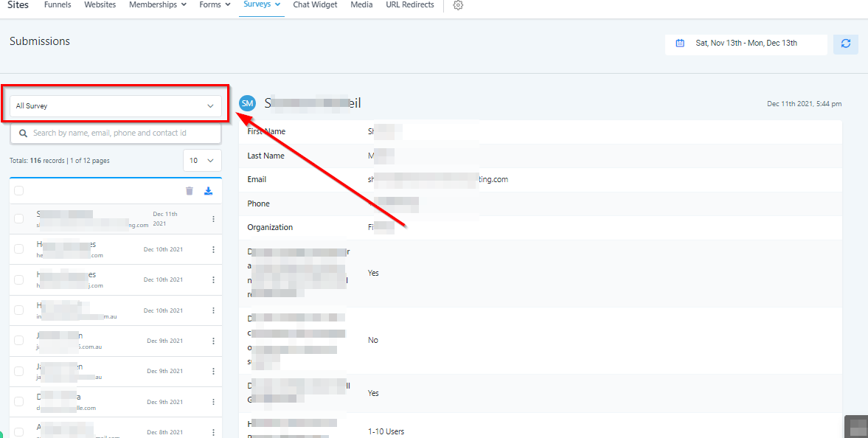The height and width of the screenshot is (438, 868).
Task: Click the refresh submissions icon button
Action: click(845, 44)
